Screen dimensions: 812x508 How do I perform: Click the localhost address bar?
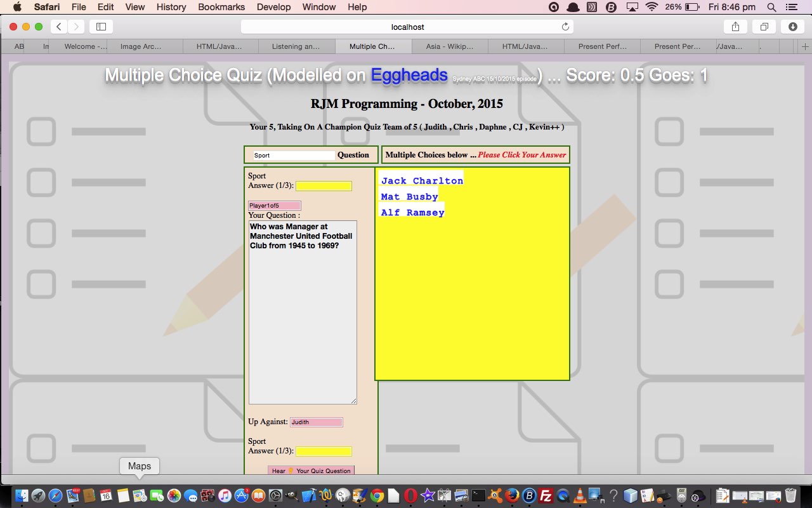click(x=407, y=27)
